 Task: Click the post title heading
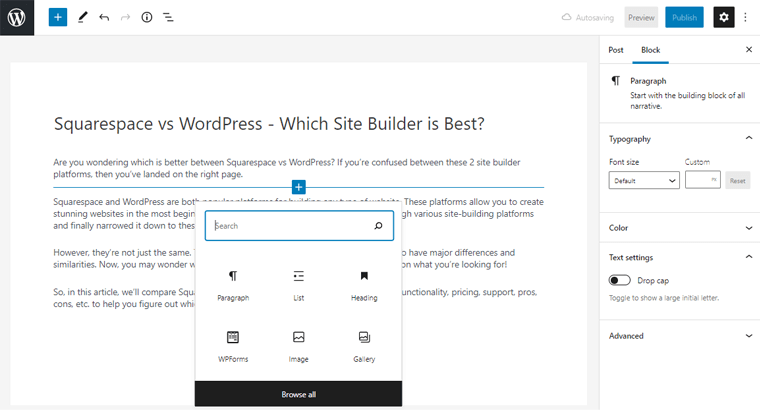[x=269, y=124]
